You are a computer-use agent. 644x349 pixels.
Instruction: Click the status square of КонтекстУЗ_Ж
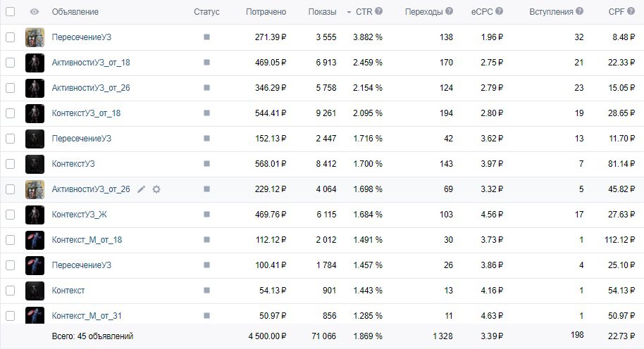point(206,215)
